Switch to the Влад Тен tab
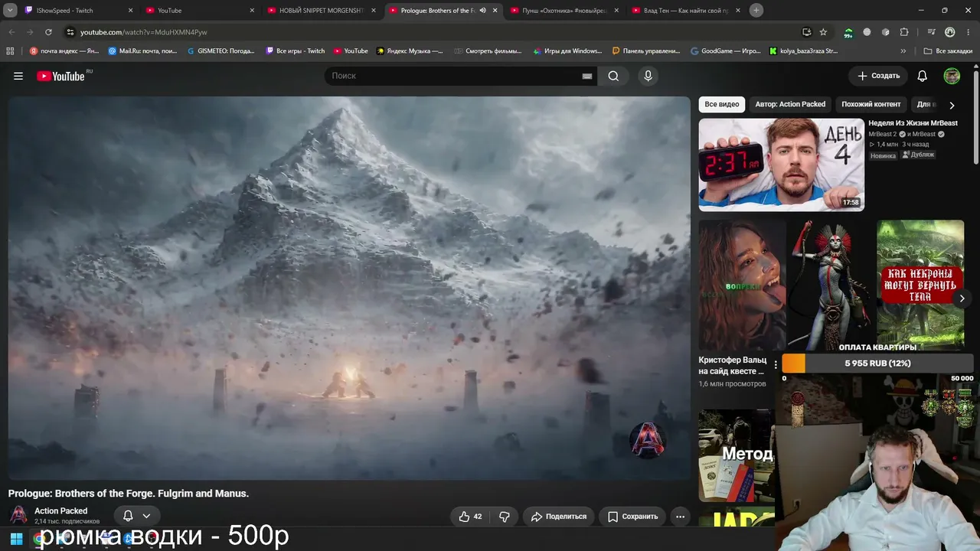This screenshot has width=980, height=551. pyautogui.click(x=686, y=11)
